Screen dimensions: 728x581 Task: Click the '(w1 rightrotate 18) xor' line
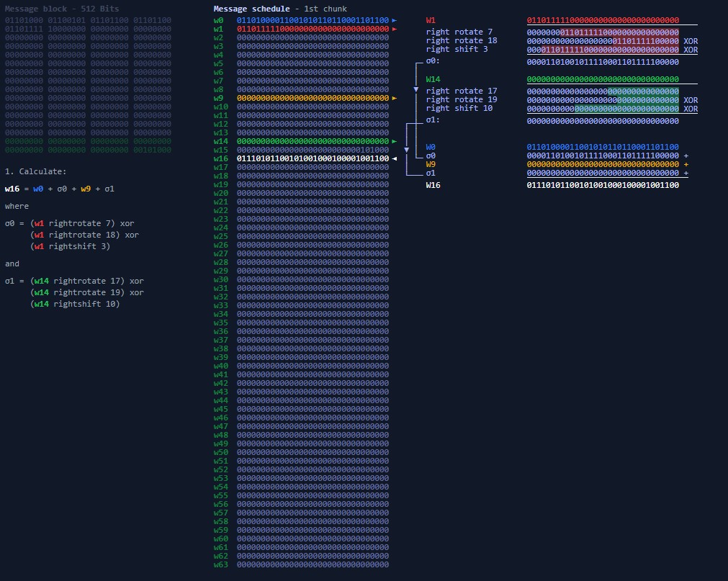click(x=84, y=235)
